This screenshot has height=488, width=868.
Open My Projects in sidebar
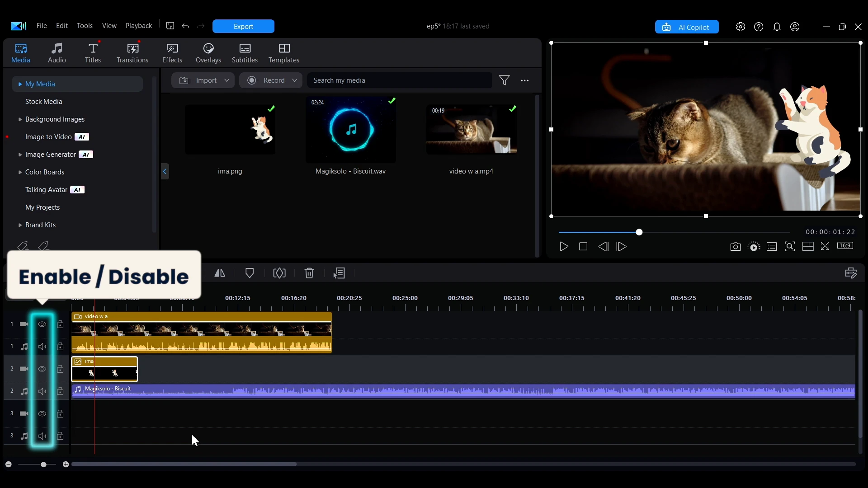coord(42,207)
